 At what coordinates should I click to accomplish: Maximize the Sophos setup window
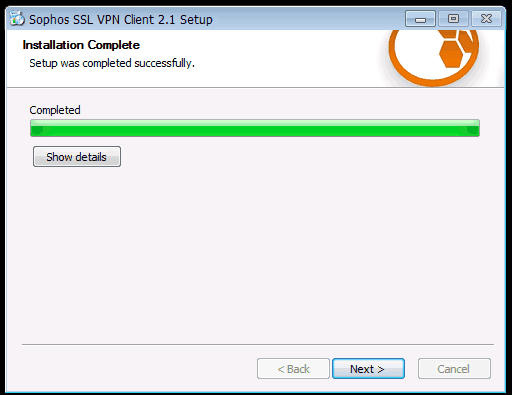coord(453,19)
